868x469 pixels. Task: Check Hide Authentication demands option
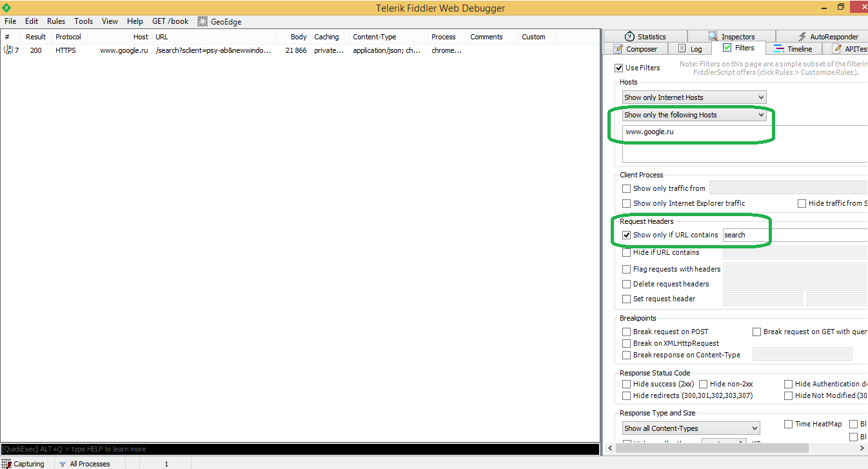coord(788,384)
